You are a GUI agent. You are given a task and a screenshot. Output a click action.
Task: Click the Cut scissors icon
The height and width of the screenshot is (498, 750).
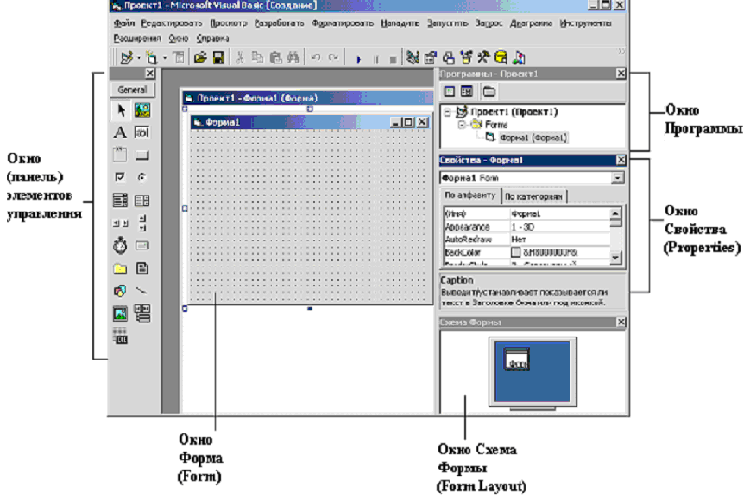(240, 58)
